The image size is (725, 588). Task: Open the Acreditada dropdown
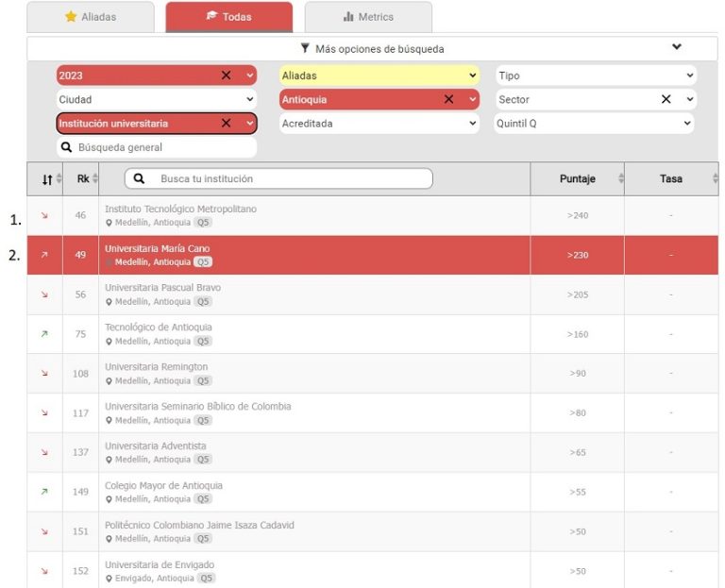pos(379,123)
